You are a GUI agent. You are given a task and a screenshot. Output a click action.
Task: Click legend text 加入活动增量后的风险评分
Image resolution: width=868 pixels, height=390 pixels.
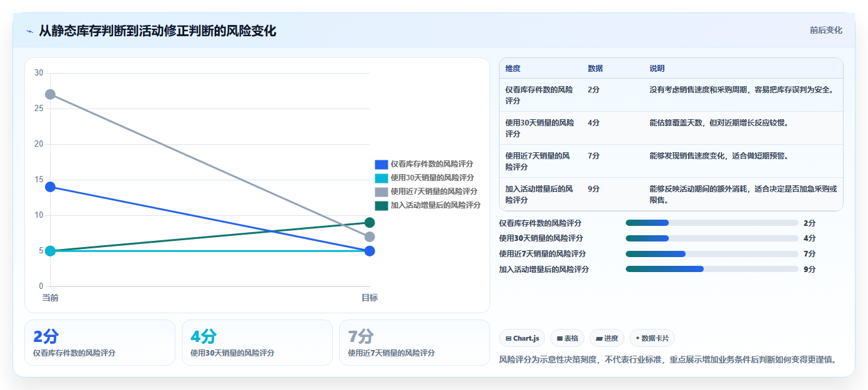(x=436, y=205)
